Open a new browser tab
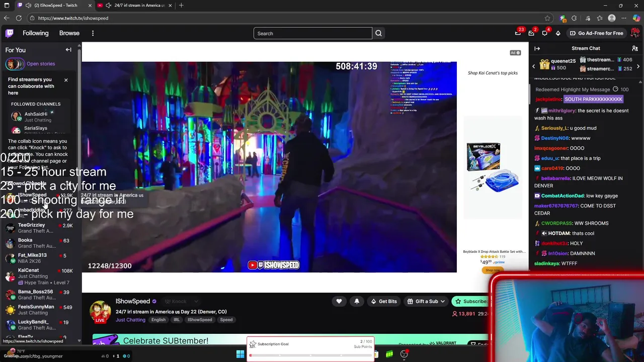The image size is (644, 362). 181,5
